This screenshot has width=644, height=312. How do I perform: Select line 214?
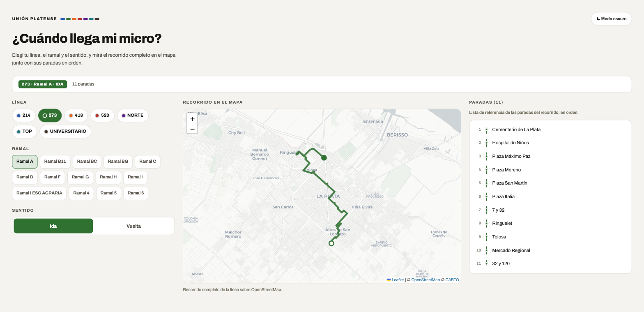pos(24,116)
